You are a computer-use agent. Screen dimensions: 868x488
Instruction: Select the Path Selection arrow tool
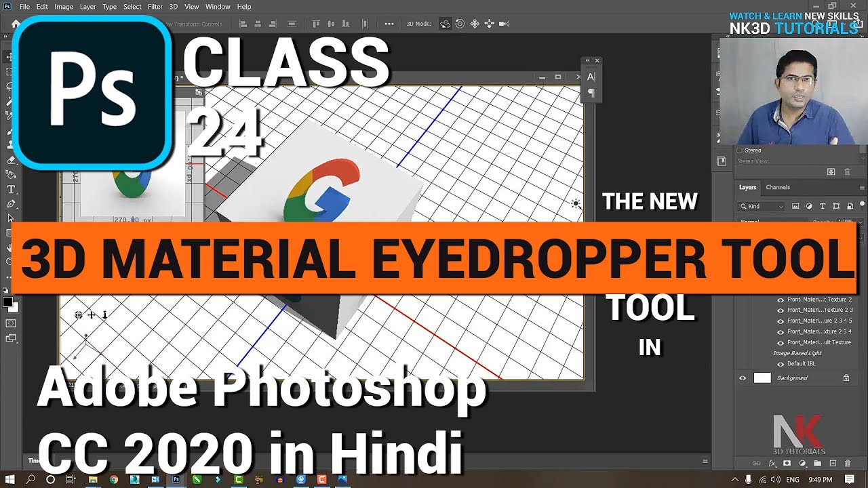click(11, 218)
